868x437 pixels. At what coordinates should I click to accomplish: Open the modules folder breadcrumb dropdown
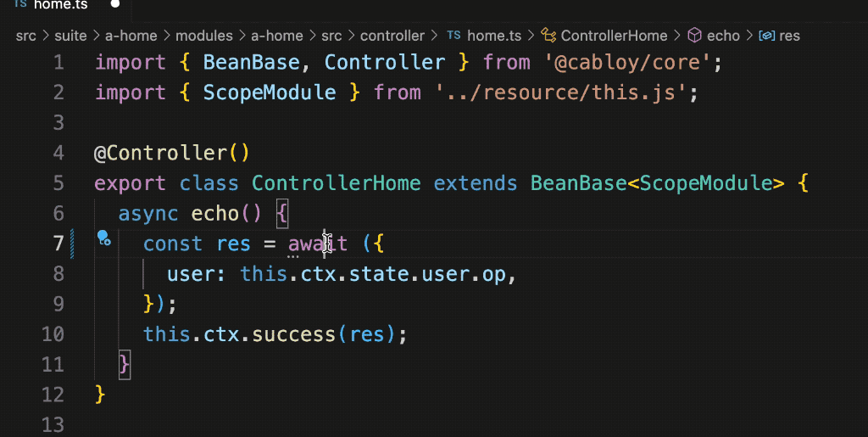point(203,36)
